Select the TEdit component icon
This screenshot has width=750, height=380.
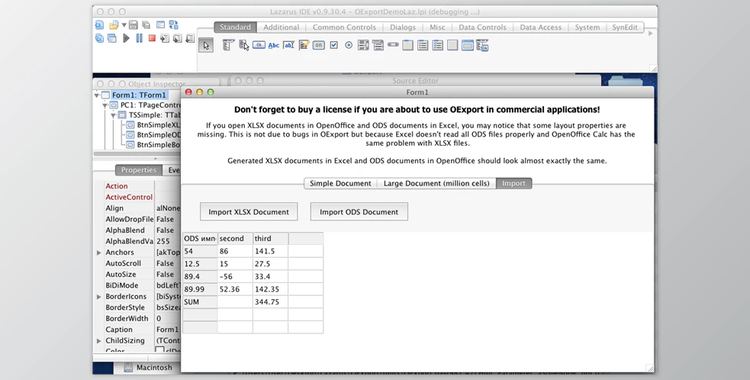[288, 45]
